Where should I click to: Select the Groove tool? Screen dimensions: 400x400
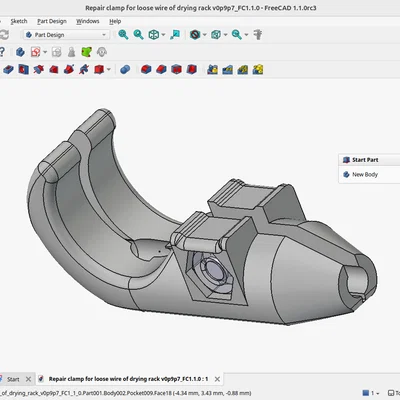coord(38,69)
